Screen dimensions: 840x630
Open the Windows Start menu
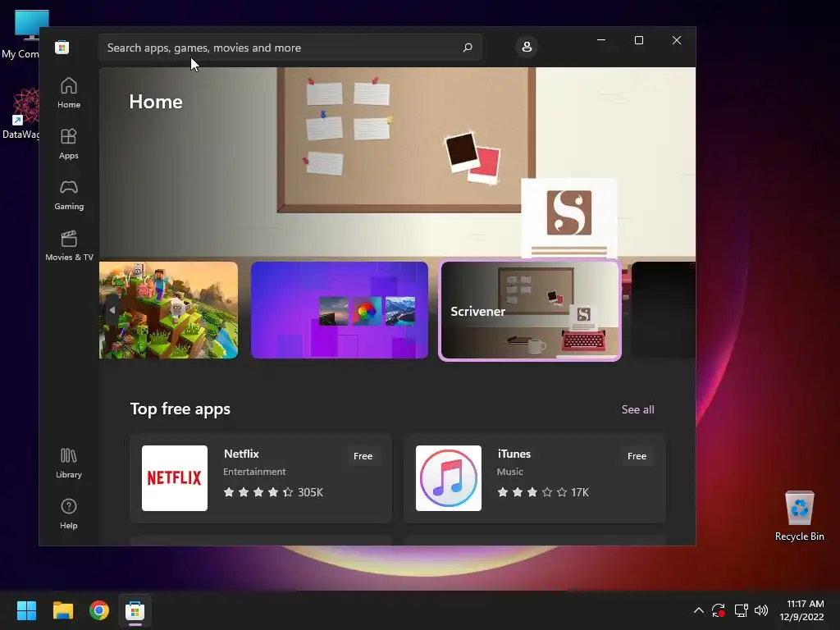point(26,610)
